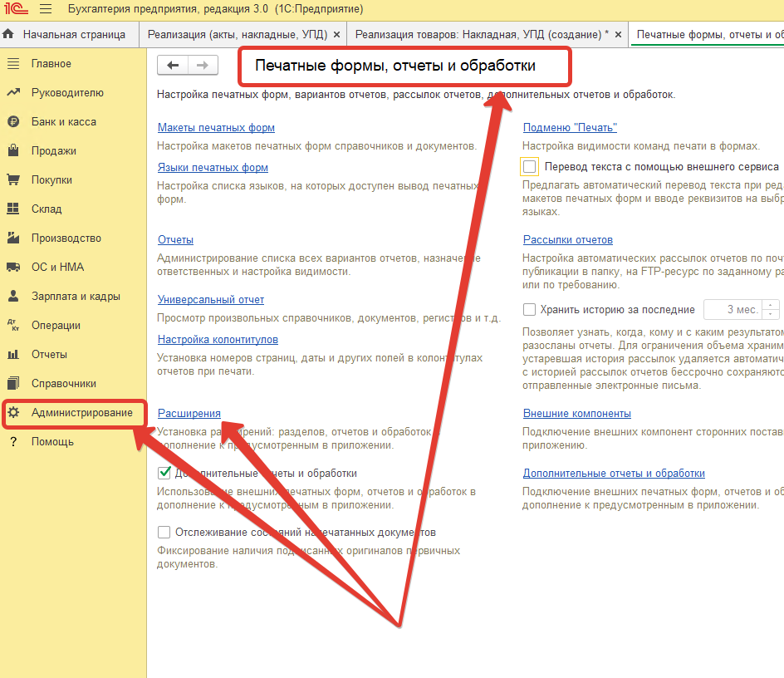This screenshot has width=784, height=678.
Task: Open Дополнительные отчеты и обработки link
Action: 614,473
